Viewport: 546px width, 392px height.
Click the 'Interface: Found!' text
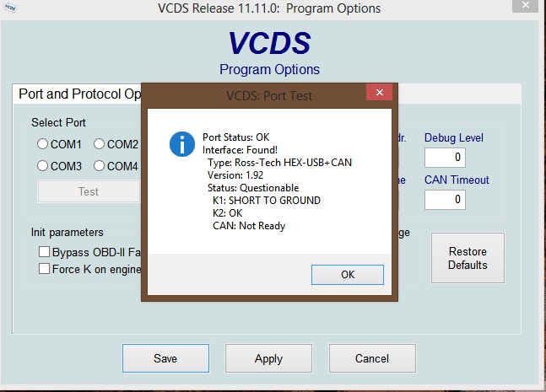click(240, 150)
